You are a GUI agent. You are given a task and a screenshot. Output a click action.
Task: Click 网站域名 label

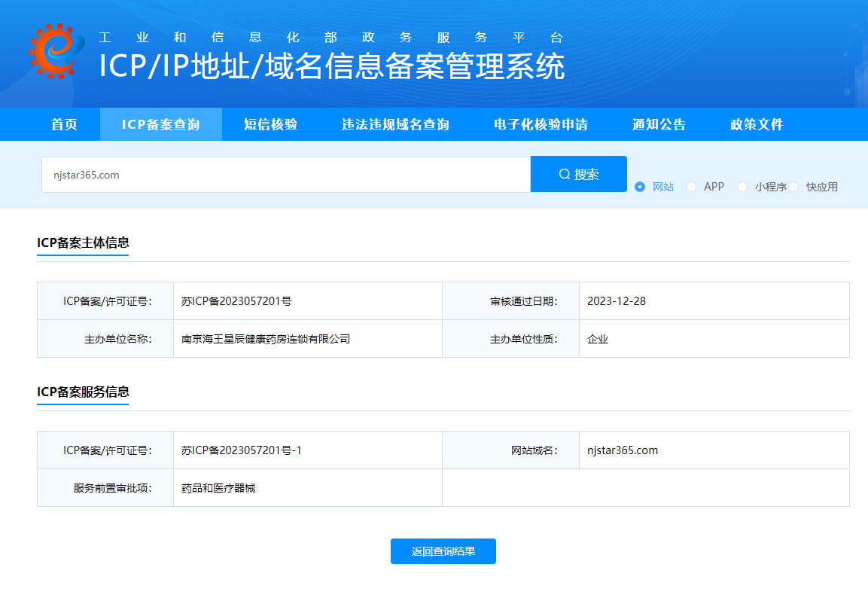coord(535,450)
